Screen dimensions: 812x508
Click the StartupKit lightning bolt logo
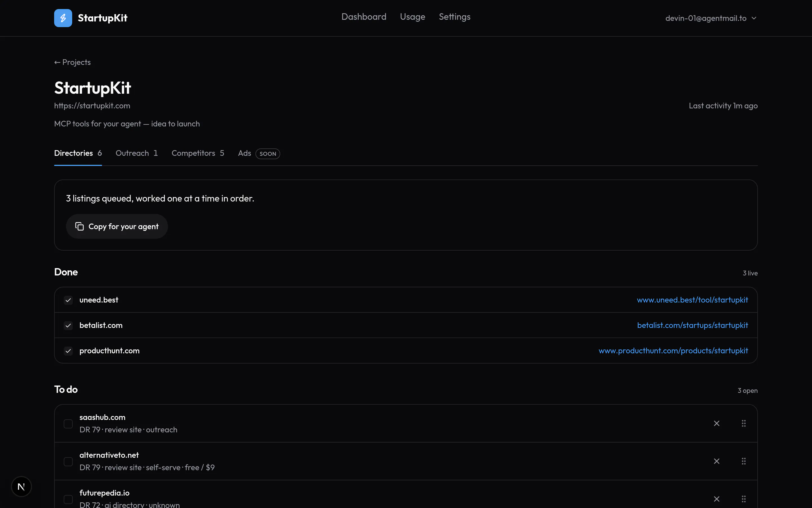click(63, 18)
